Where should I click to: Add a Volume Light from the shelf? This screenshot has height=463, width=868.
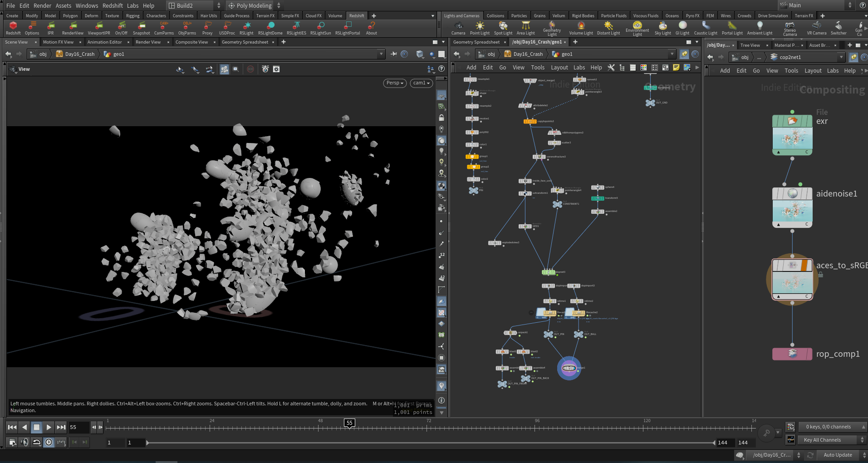pos(581,28)
